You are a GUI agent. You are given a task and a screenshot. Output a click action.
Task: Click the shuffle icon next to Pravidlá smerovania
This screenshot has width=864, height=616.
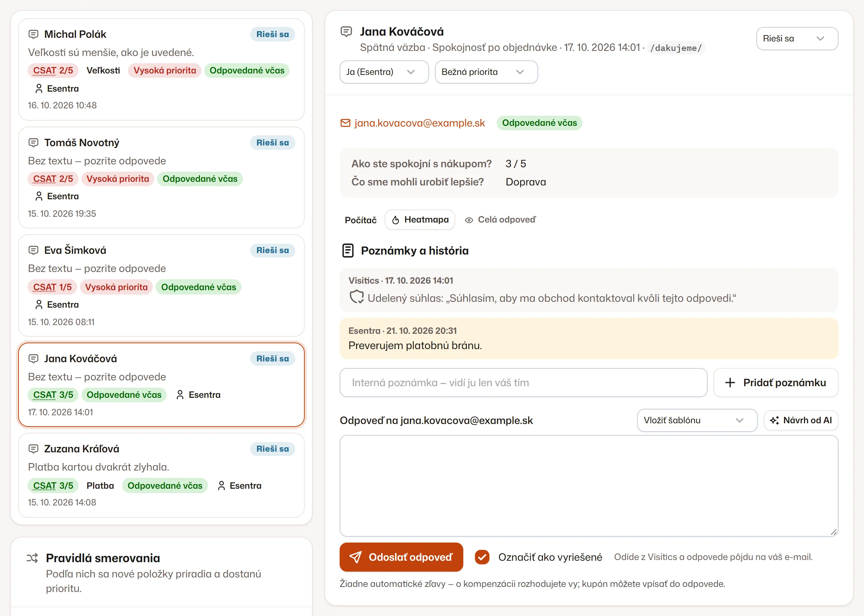[x=32, y=558]
